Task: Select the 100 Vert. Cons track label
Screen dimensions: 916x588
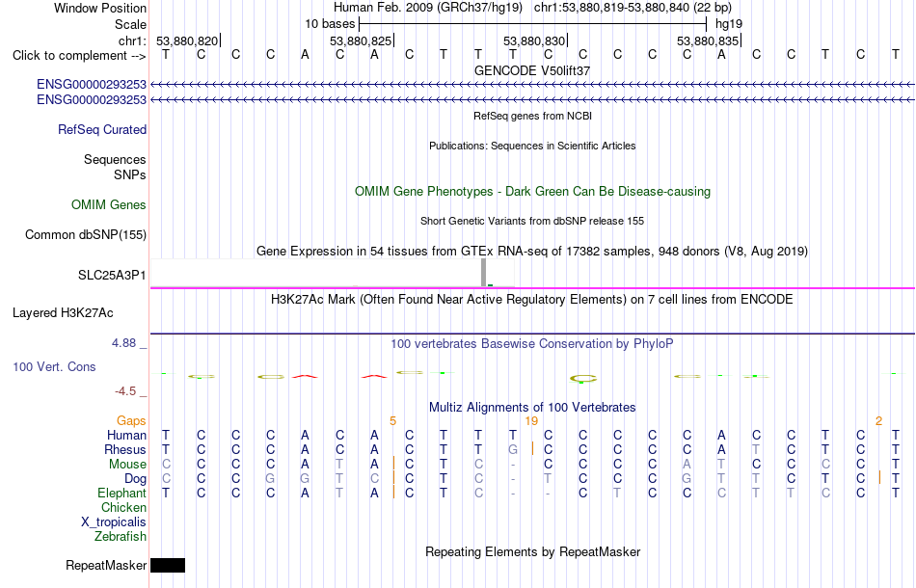Action: click(54, 366)
